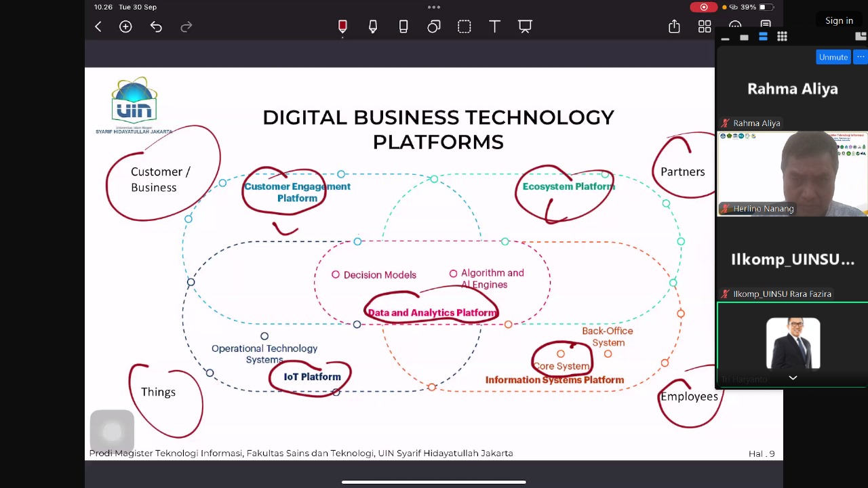
Task: Switch to the stacked strip view layout
Action: click(763, 37)
